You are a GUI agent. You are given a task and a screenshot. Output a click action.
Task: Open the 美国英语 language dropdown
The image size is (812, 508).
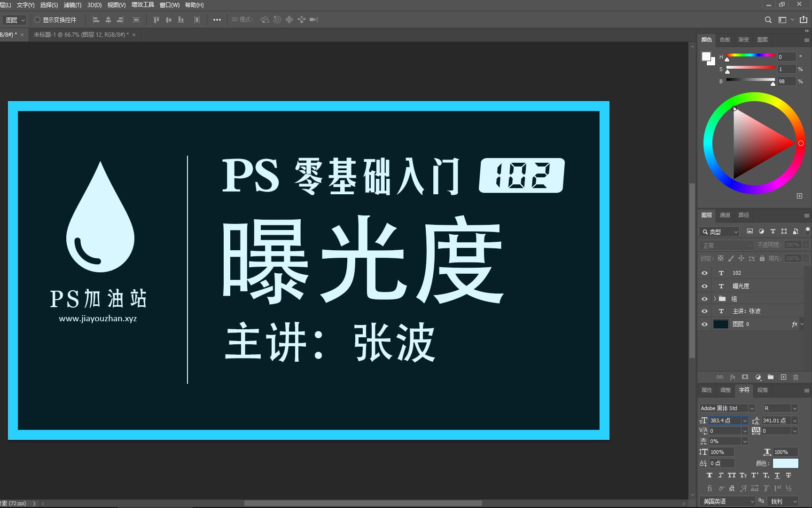coord(727,501)
